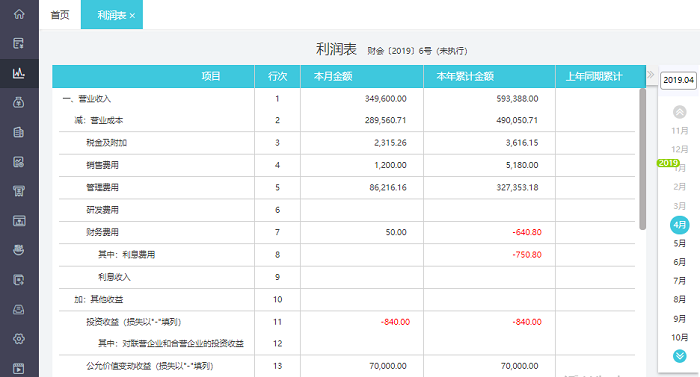Screen dimensions: 700x377
Task: Open the yuan money bag icon
Action: (x=19, y=103)
